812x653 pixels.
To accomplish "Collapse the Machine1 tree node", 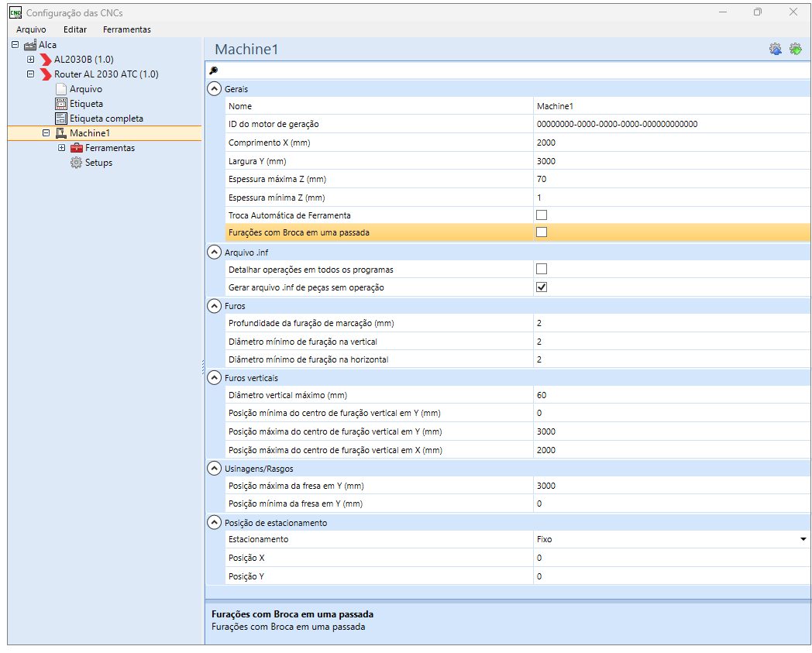I will pos(46,133).
